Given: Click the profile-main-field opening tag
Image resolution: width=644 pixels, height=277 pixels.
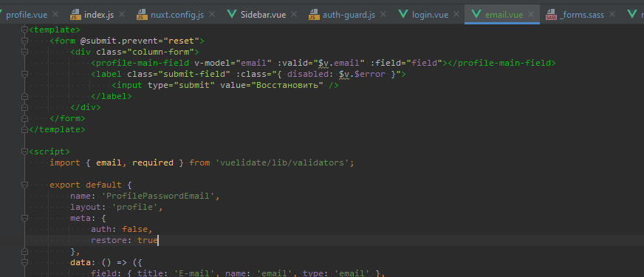Looking at the screenshot, I should point(140,63).
